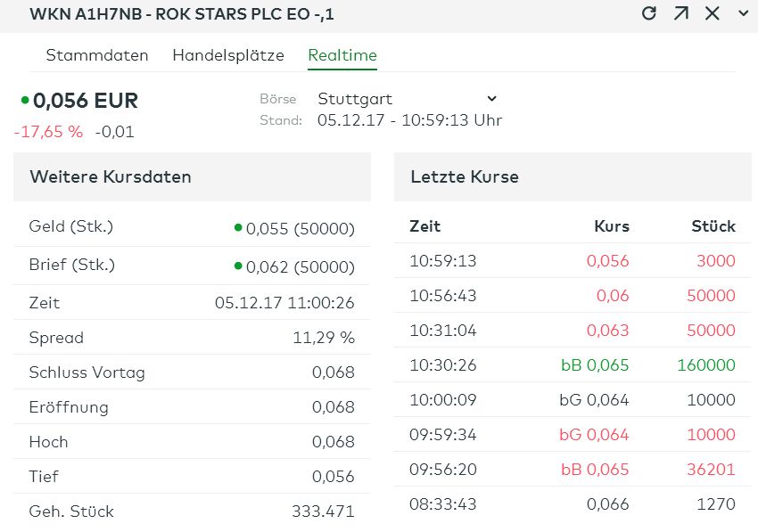
Task: Collapse the widget using the top-right chevron
Action: click(745, 14)
